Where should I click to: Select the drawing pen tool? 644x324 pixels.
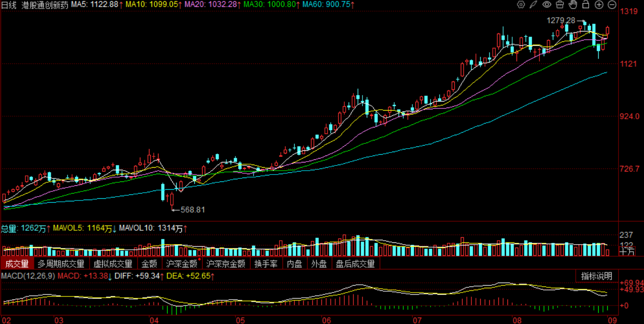(534, 5)
